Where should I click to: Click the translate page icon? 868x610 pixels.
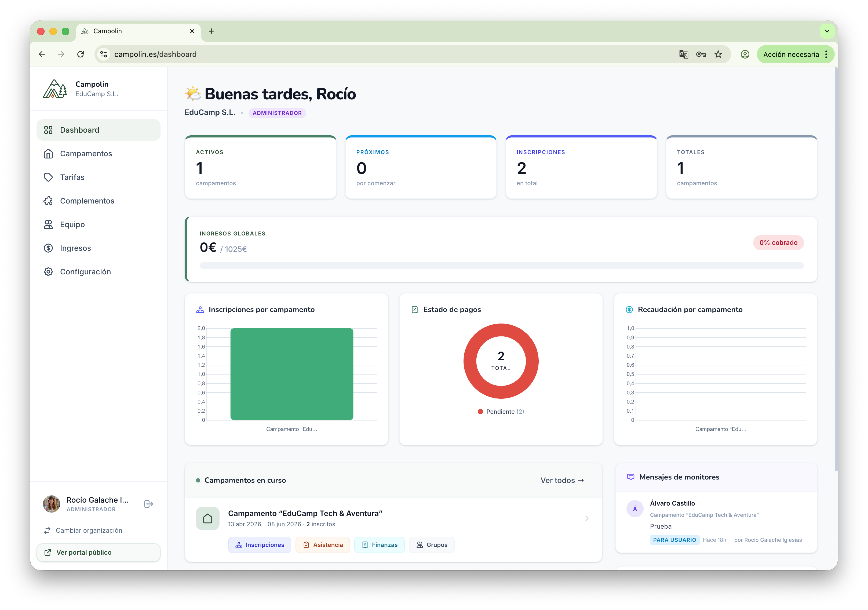(x=684, y=55)
